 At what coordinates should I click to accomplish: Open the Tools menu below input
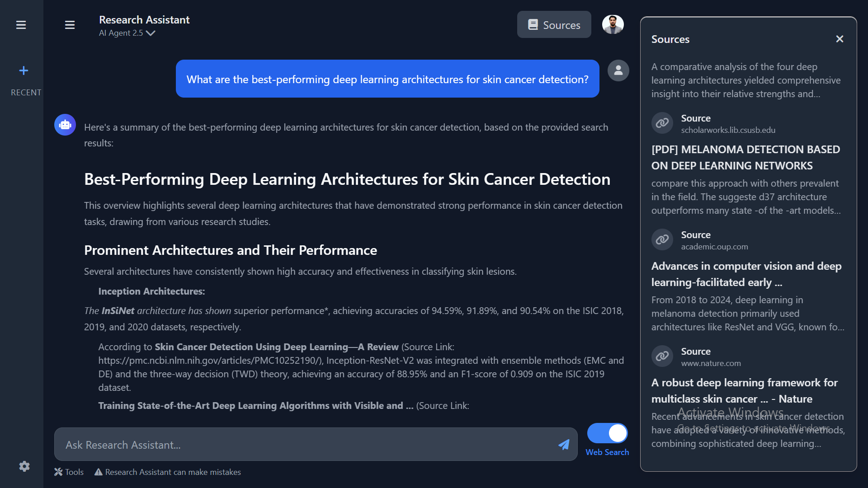[x=69, y=472]
